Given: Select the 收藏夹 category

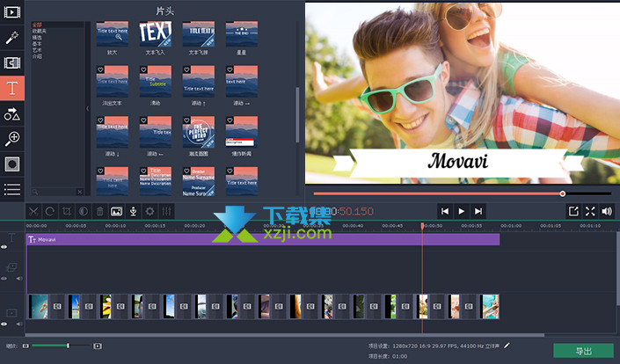Looking at the screenshot, I should coord(40,31).
